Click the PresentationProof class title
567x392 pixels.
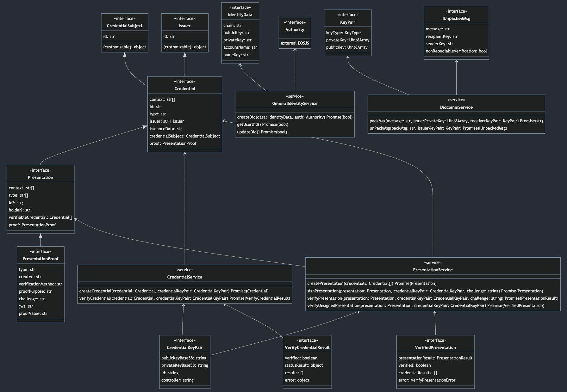tap(40, 259)
